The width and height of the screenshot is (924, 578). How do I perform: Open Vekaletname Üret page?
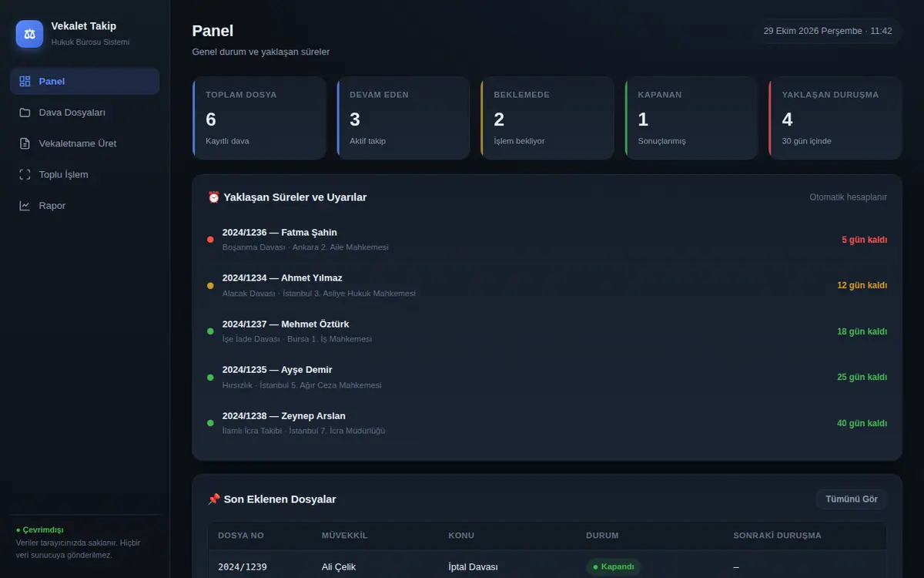pos(85,143)
